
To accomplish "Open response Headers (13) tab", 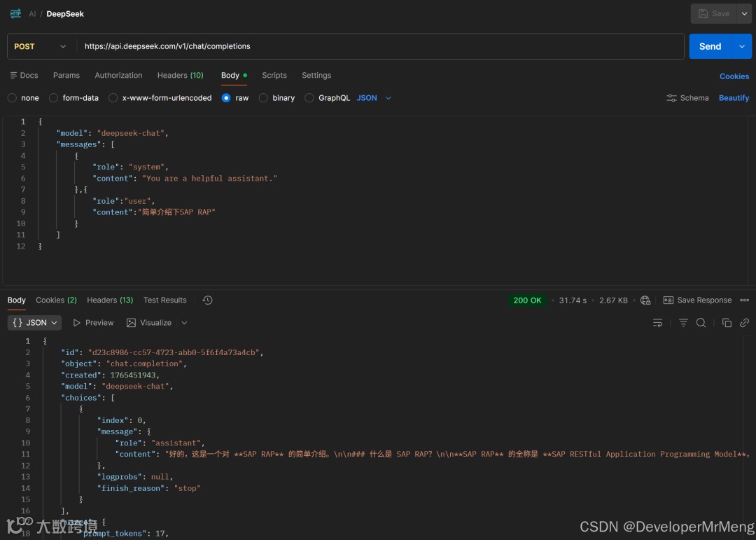I will click(110, 300).
